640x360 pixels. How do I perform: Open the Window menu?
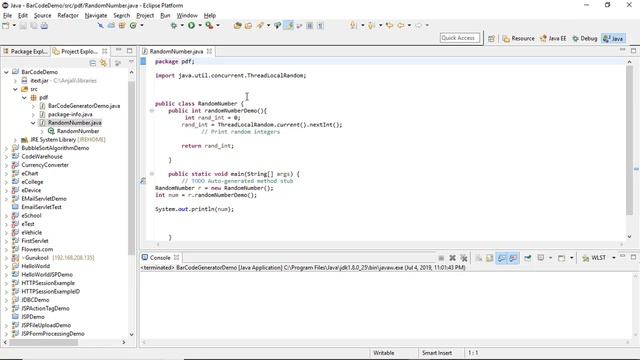tap(187, 16)
